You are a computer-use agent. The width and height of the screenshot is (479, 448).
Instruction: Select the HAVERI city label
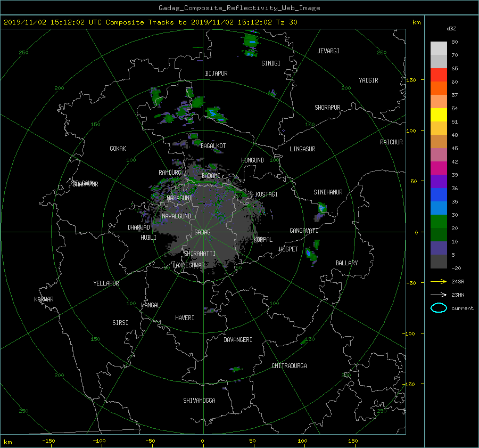185,318
